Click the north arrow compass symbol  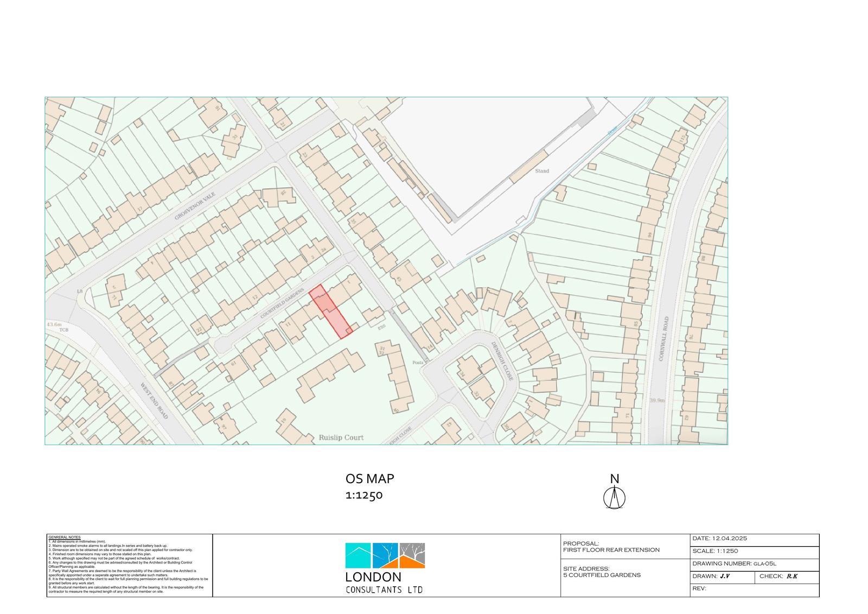coord(614,497)
